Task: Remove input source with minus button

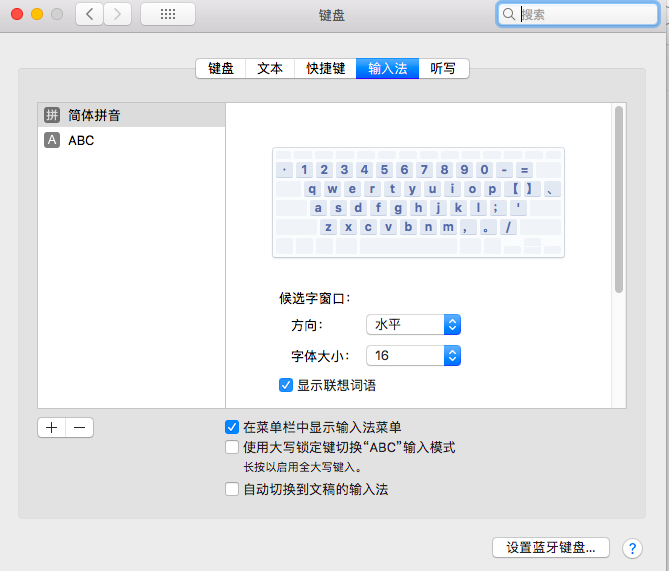Action: pyautogui.click(x=80, y=427)
